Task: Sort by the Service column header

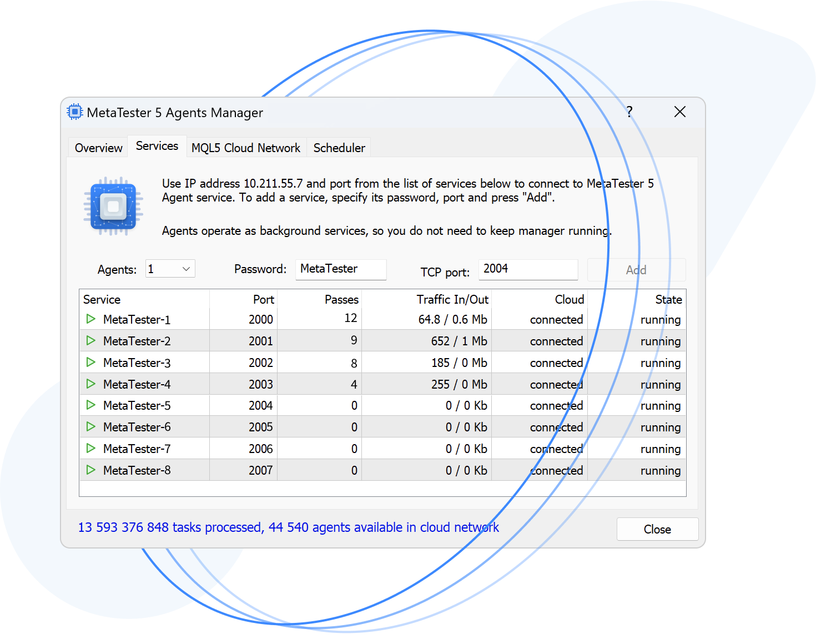Action: (144, 299)
